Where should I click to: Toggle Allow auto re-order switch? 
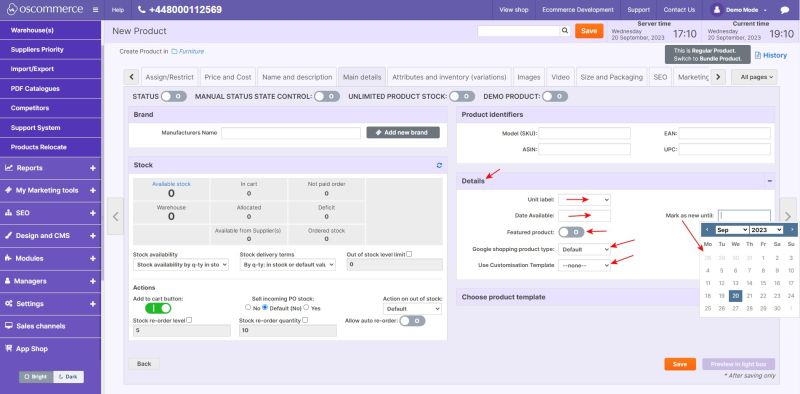412,321
